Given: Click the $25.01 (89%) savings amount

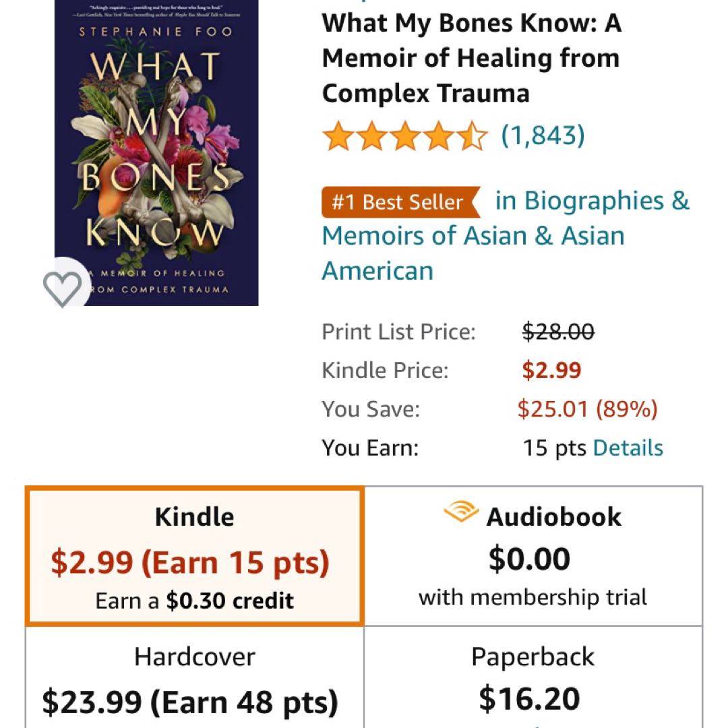Looking at the screenshot, I should click(587, 409).
